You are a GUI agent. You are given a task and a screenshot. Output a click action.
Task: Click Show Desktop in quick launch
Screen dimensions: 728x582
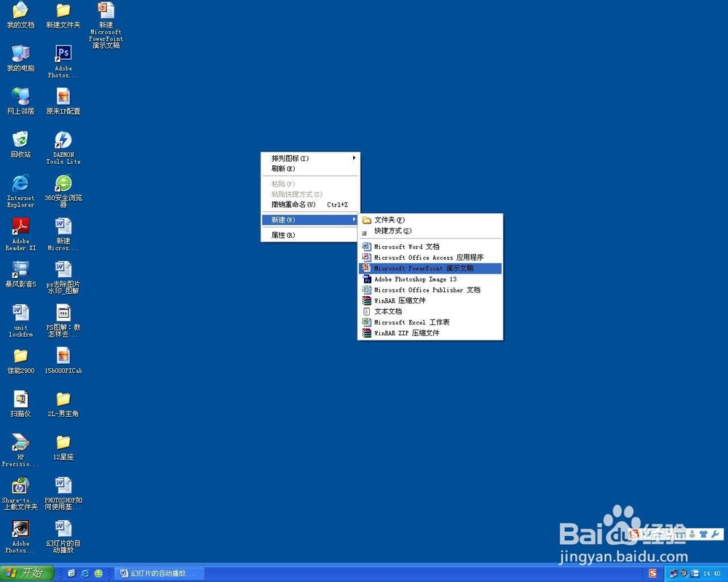(x=72, y=574)
